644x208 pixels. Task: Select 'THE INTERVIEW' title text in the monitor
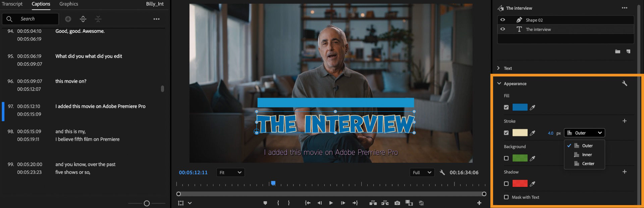(x=335, y=123)
